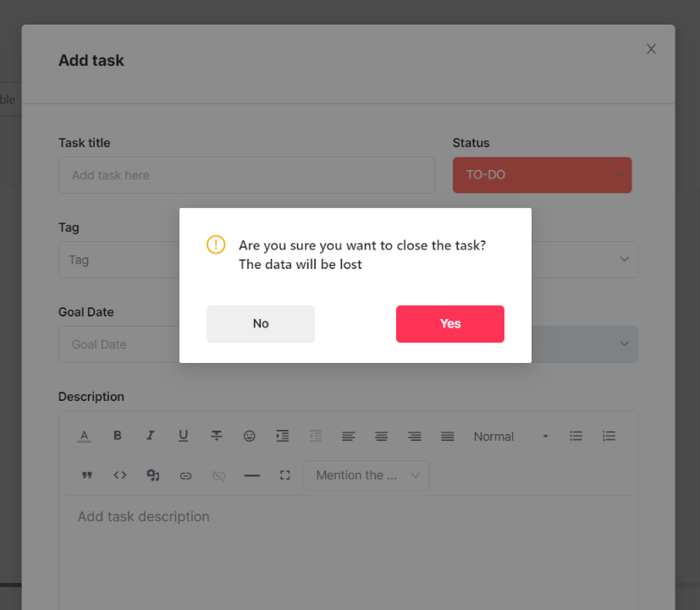Click the task title input field
Viewport: 700px width, 610px height.
pos(246,174)
